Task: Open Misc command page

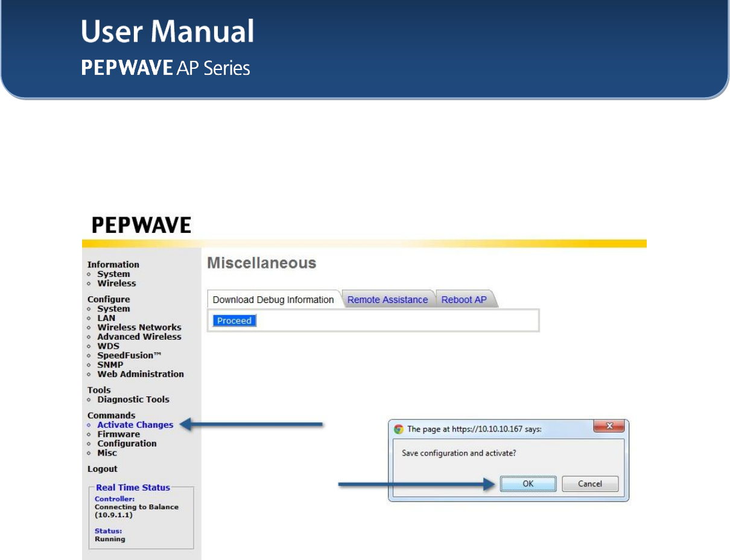Action: click(107, 453)
